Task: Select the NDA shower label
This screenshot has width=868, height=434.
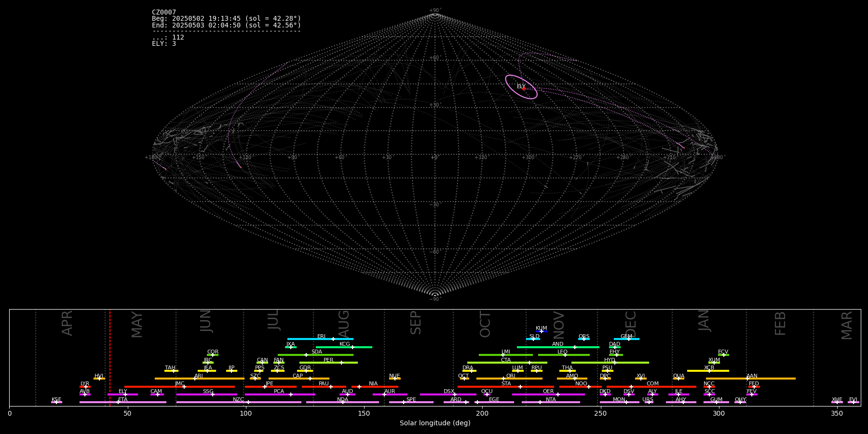Action: point(342,400)
